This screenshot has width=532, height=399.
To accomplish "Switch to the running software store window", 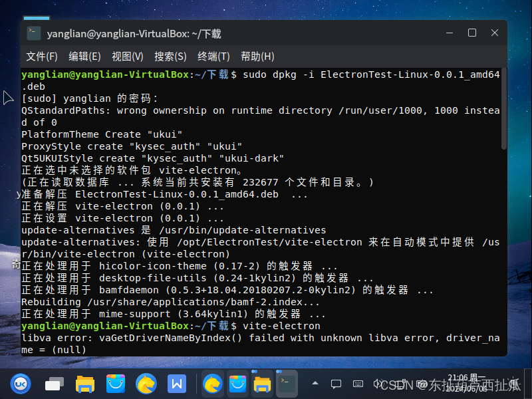I will tap(237, 384).
